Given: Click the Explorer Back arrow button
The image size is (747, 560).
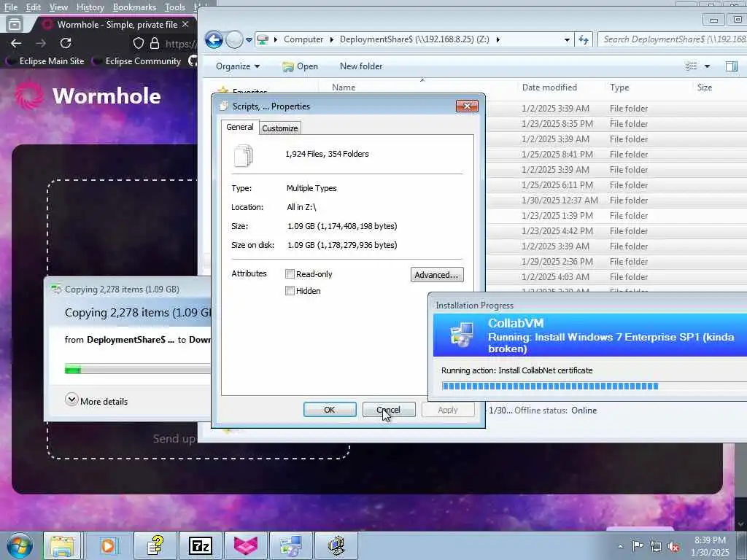Looking at the screenshot, I should (214, 39).
